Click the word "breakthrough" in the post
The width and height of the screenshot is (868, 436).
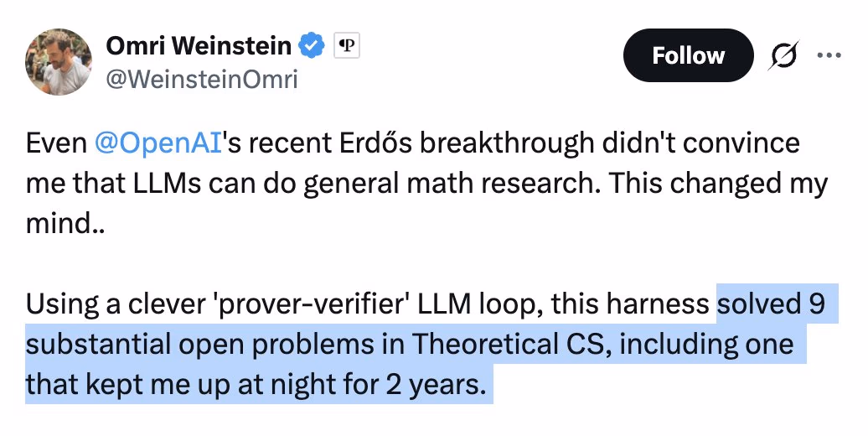point(507,143)
